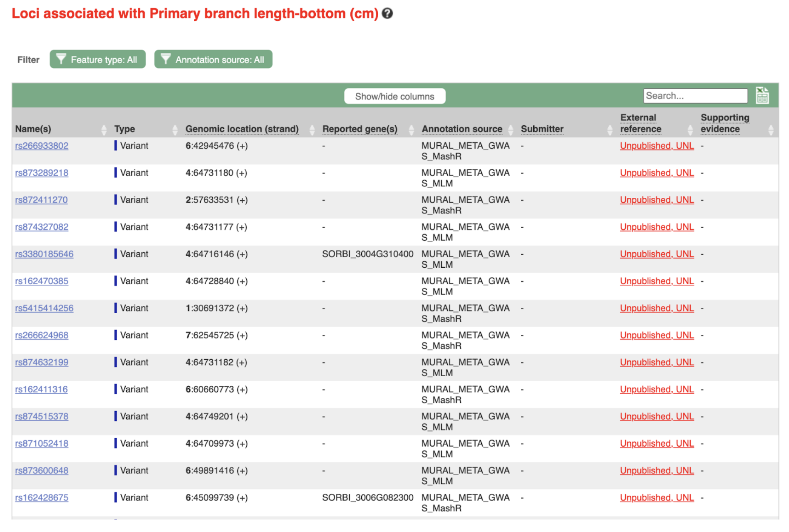The height and width of the screenshot is (532, 789).
Task: Open Unpublished, UNL link for rs5415414256
Action: click(x=657, y=308)
